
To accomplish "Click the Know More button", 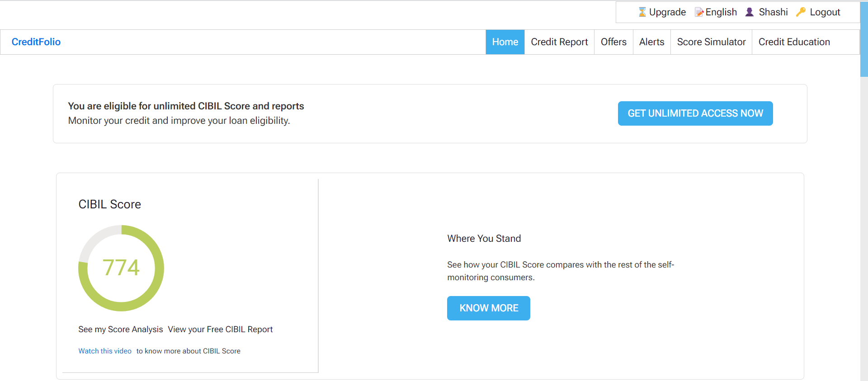I will click(x=488, y=308).
